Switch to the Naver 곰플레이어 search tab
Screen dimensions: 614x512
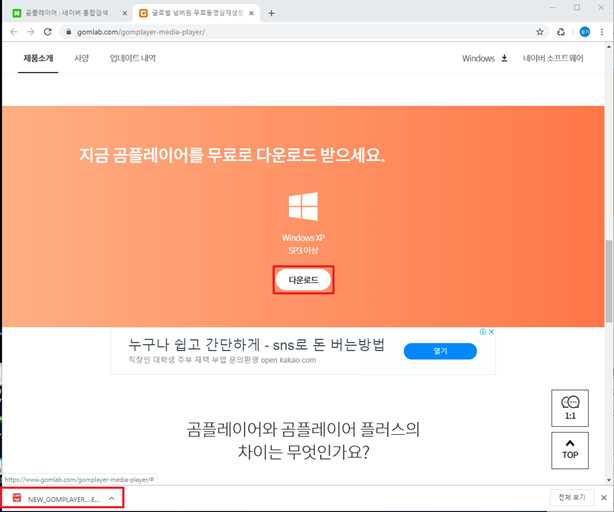67,13
